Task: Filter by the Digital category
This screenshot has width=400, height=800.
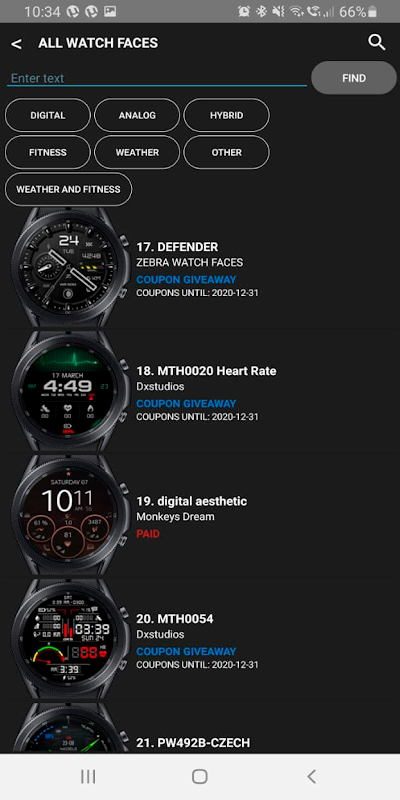Action: tap(47, 115)
